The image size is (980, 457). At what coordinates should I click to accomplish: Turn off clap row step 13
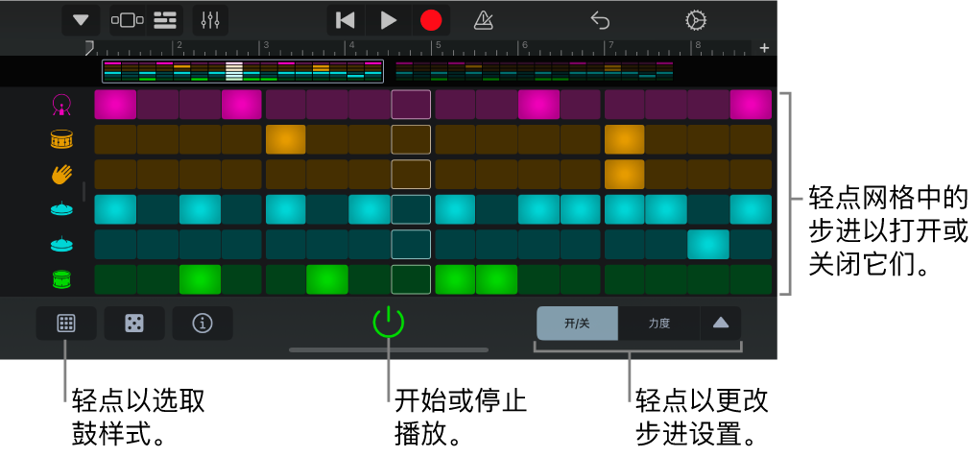point(624,175)
